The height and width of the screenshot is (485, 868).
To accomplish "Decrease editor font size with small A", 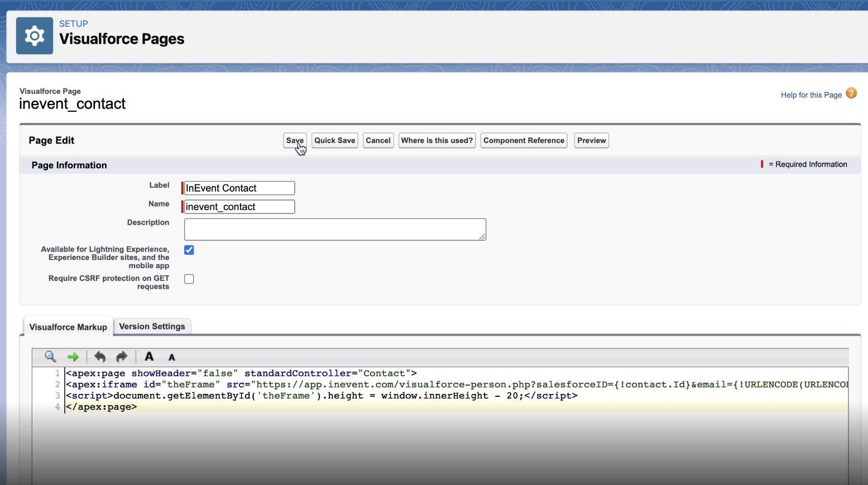I will click(x=172, y=357).
